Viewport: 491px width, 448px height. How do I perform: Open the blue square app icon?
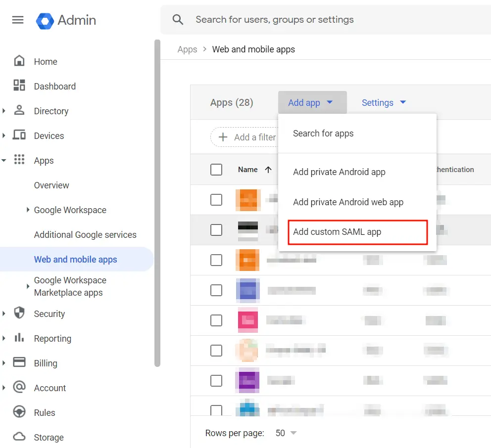[247, 291]
